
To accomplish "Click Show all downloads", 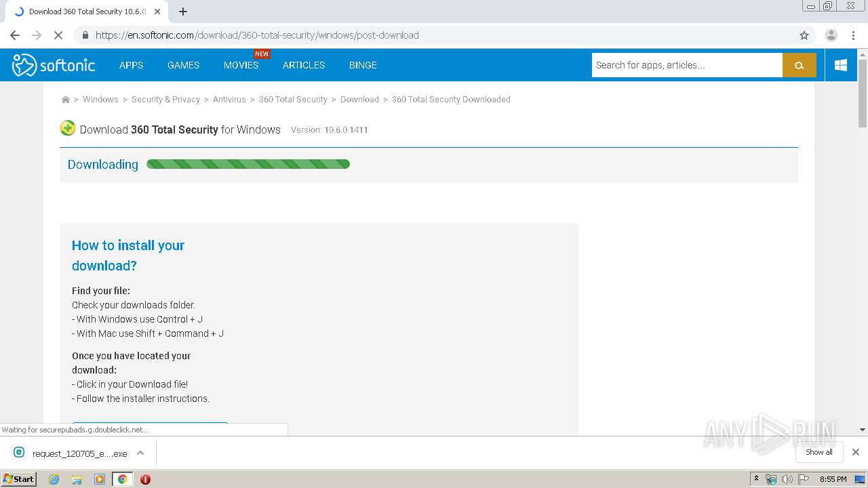I will pos(819,452).
